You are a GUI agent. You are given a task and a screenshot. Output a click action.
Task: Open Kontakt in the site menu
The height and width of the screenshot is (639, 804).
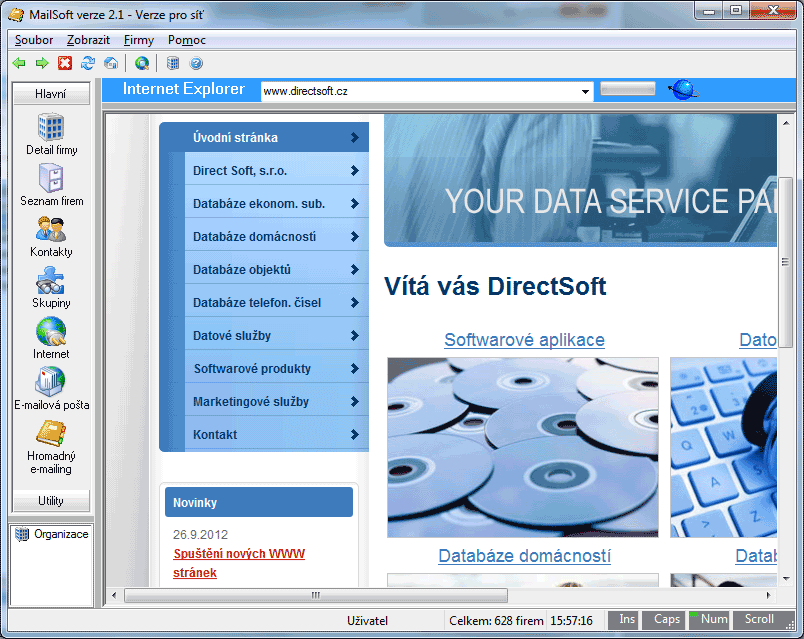pos(276,434)
